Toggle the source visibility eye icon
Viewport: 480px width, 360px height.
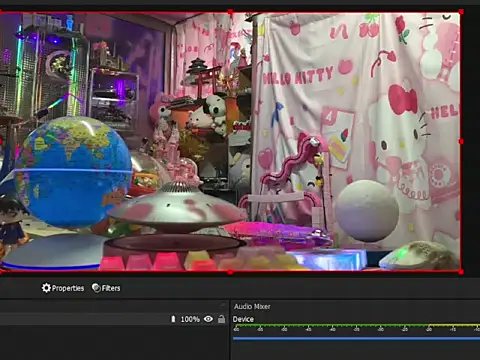coord(208,319)
